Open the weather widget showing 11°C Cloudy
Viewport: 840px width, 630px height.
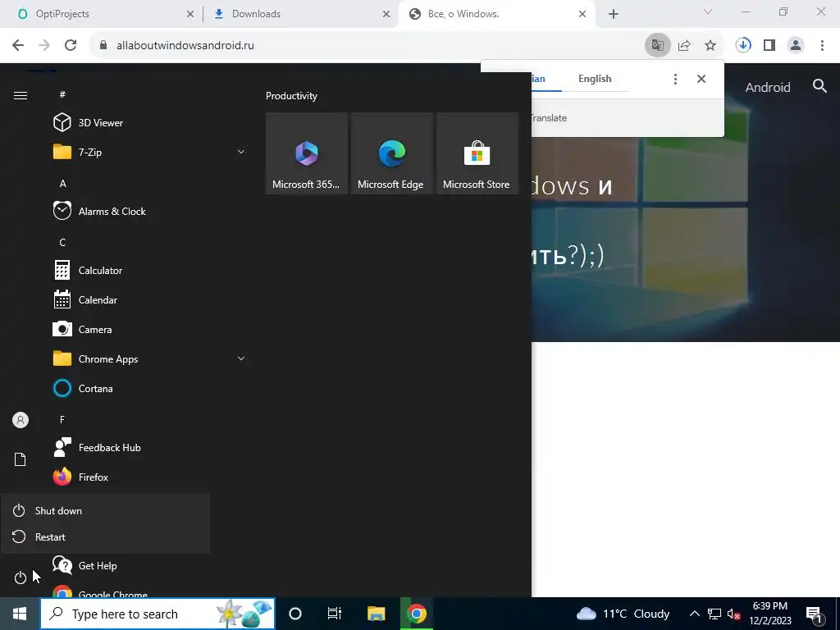(623, 614)
